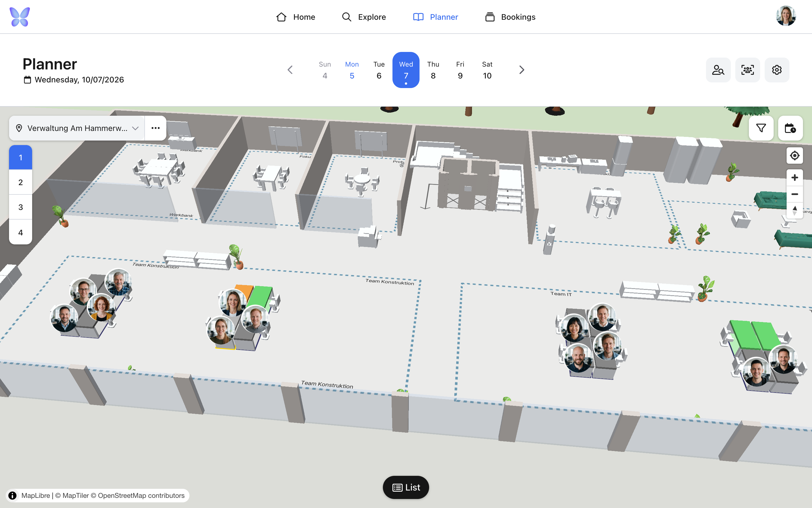Open map attribution info icon
Image resolution: width=812 pixels, height=508 pixels.
12,496
